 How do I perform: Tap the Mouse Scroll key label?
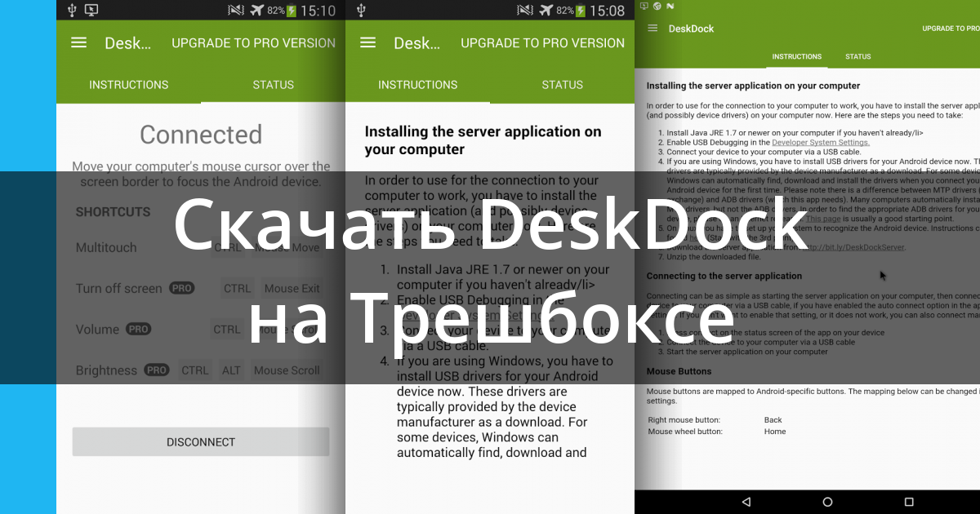click(287, 370)
